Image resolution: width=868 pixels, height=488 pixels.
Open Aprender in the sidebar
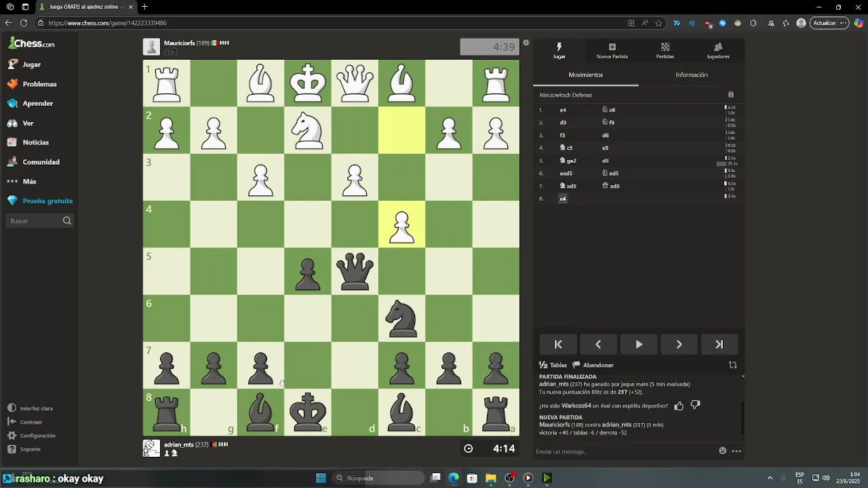click(37, 104)
